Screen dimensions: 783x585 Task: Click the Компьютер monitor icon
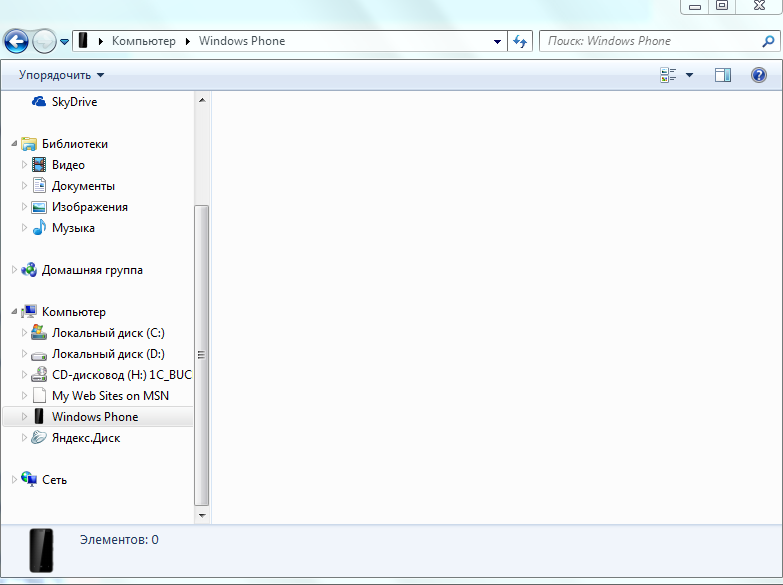click(29, 311)
